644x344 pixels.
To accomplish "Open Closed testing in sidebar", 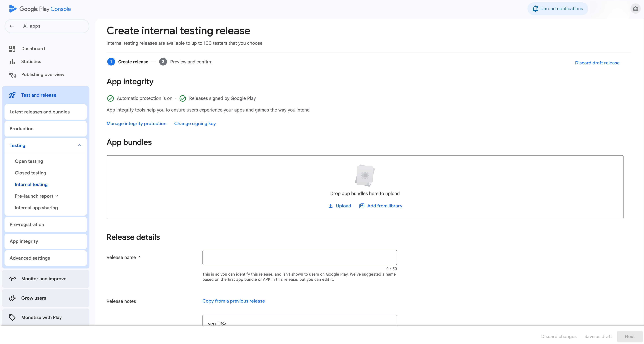I will [x=30, y=173].
